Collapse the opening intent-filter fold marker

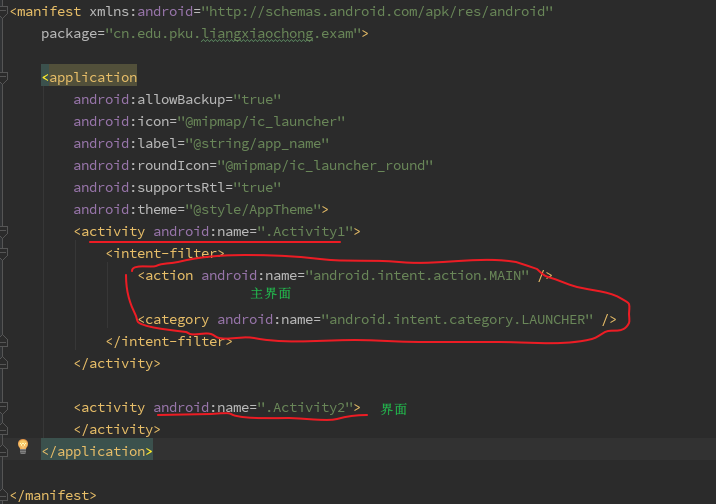tap(3, 253)
